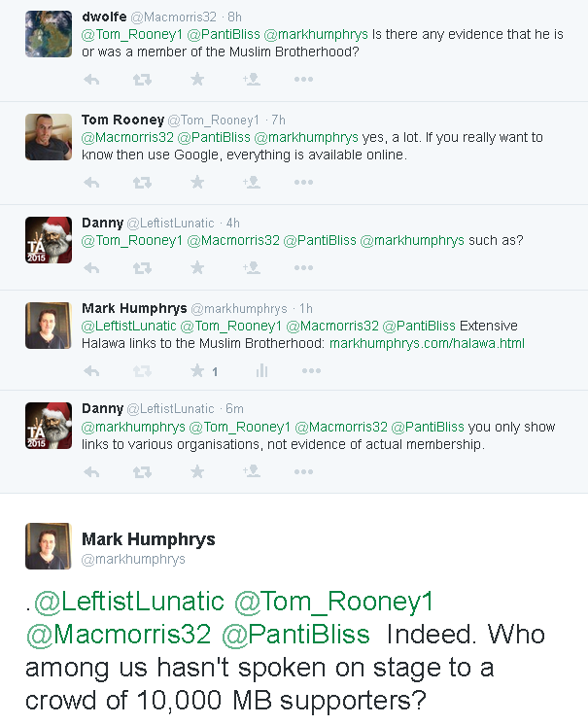Expand more options on Danny's 6m tweet
This screenshot has width=588, height=725.
coord(304,471)
